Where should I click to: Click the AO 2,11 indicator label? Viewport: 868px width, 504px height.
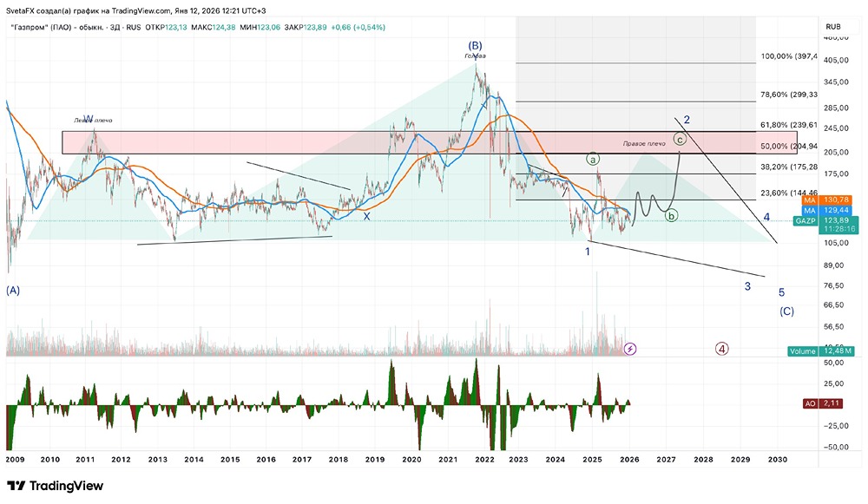pos(823,403)
